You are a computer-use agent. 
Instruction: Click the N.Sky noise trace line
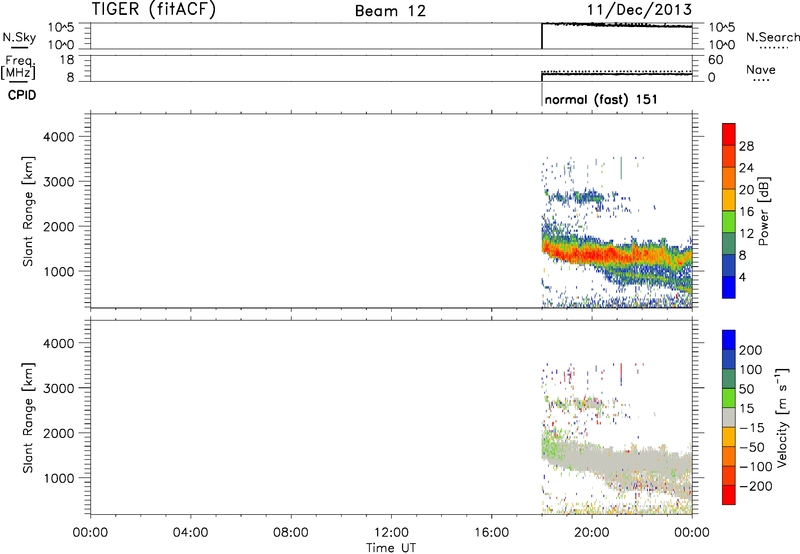pos(616,25)
